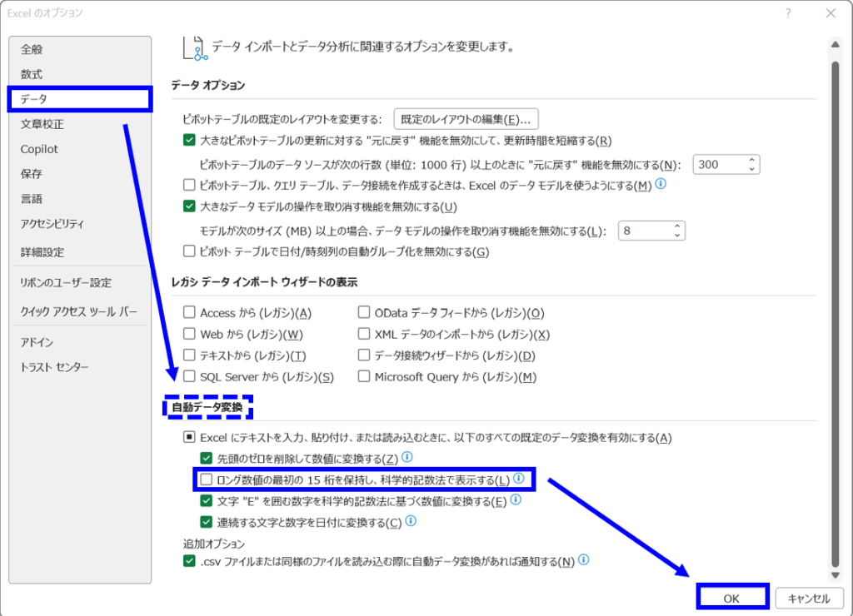Image resolution: width=853 pixels, height=616 pixels.
Task: Open クイック アクセス ツール バー category
Action: tap(80, 311)
